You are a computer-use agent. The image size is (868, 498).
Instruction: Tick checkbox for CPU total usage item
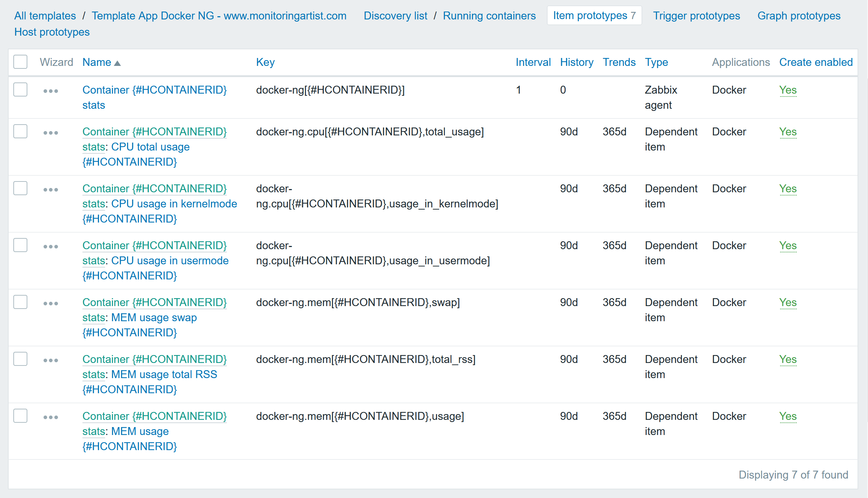(21, 131)
